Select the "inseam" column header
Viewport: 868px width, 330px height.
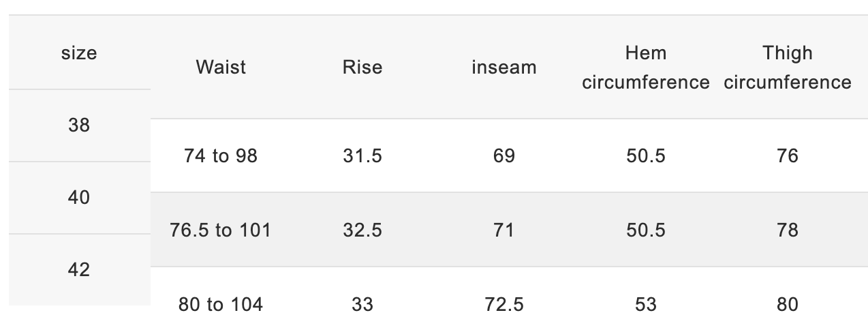tap(504, 67)
